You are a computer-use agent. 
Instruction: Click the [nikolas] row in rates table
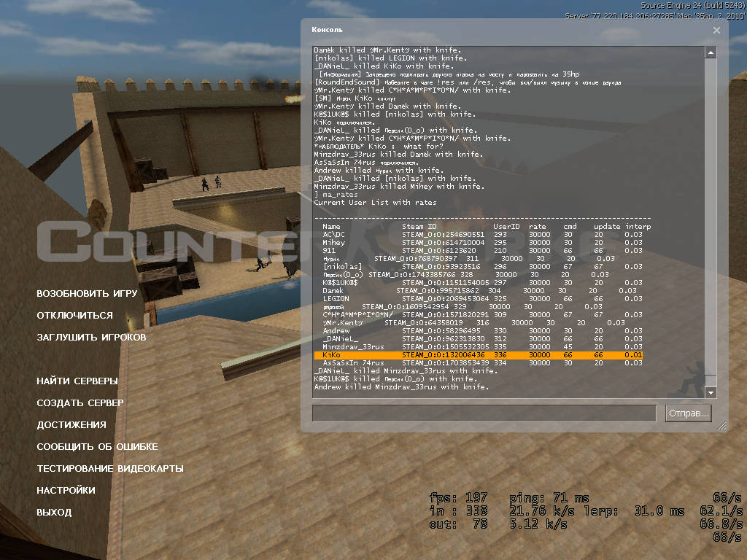(x=483, y=267)
